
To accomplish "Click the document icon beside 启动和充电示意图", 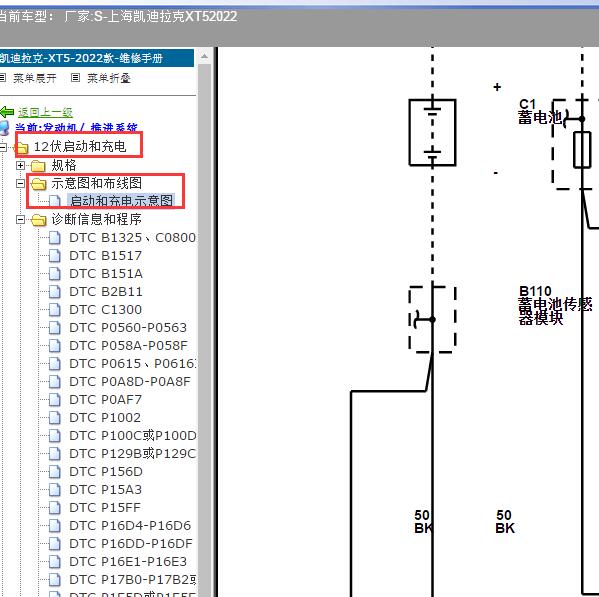I will coord(55,201).
